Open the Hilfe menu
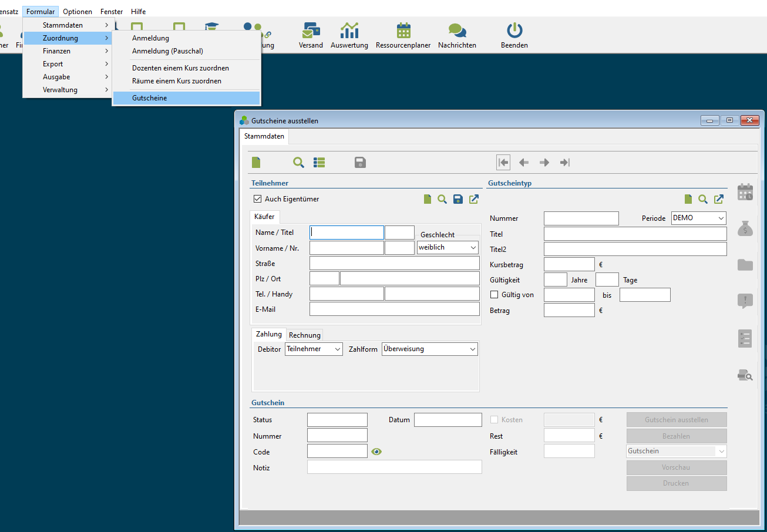 tap(139, 12)
